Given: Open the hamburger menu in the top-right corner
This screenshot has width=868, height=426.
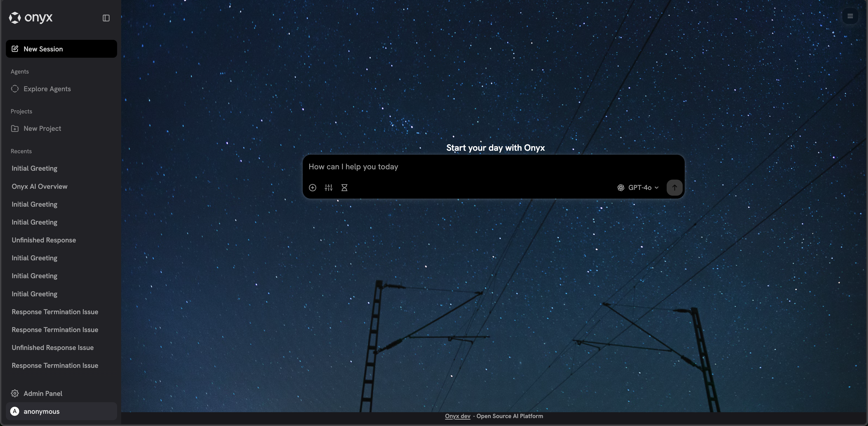Looking at the screenshot, I should tap(850, 16).
